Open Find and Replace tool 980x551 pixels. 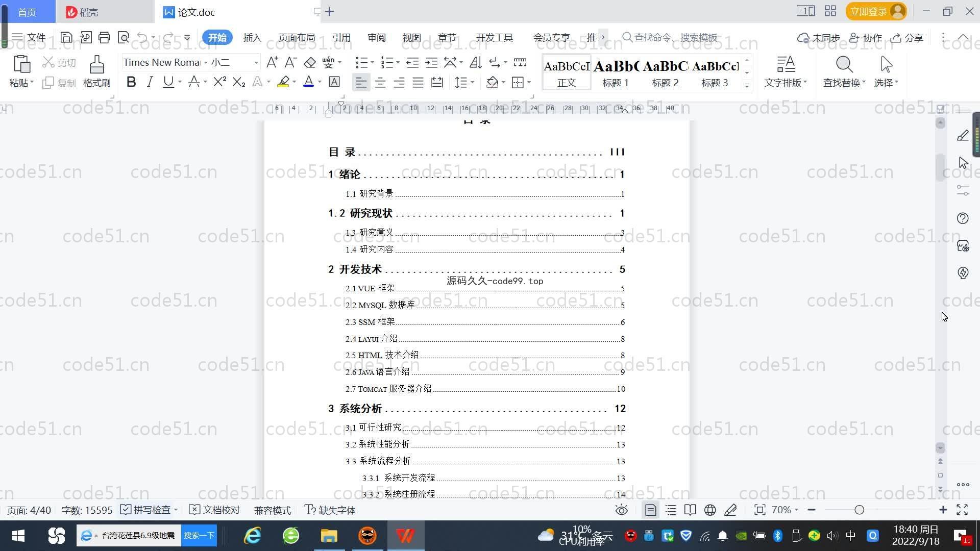click(x=844, y=71)
